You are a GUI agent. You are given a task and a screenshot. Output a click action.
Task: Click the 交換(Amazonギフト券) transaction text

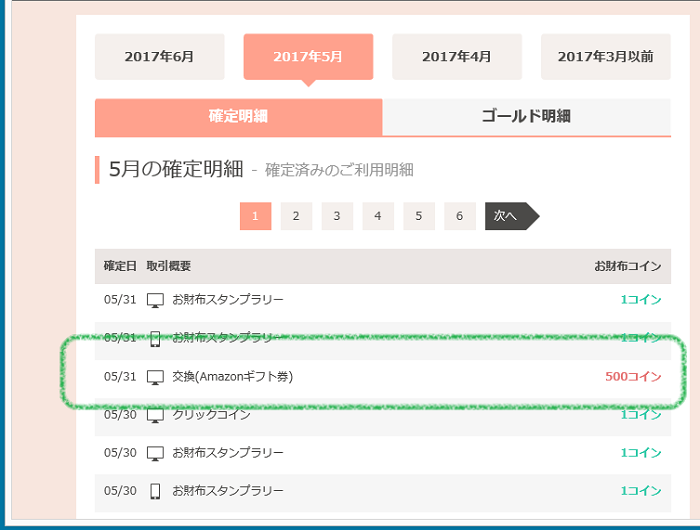(x=233, y=377)
